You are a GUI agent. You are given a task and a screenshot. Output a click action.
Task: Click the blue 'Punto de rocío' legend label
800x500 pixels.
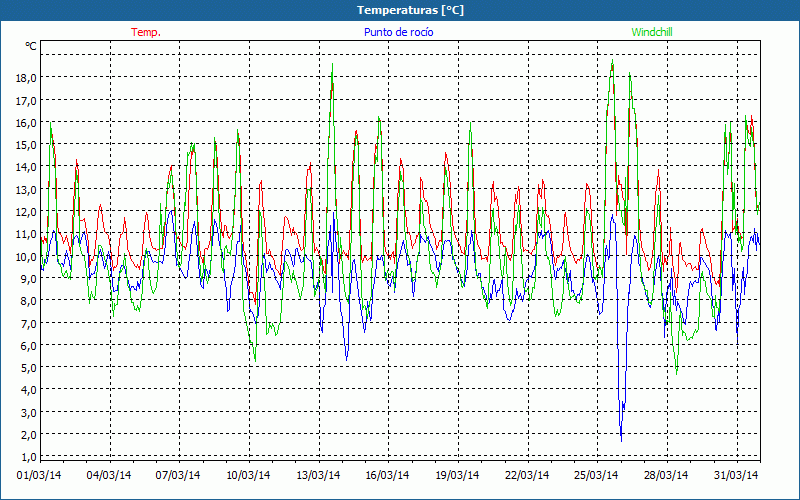click(x=398, y=32)
